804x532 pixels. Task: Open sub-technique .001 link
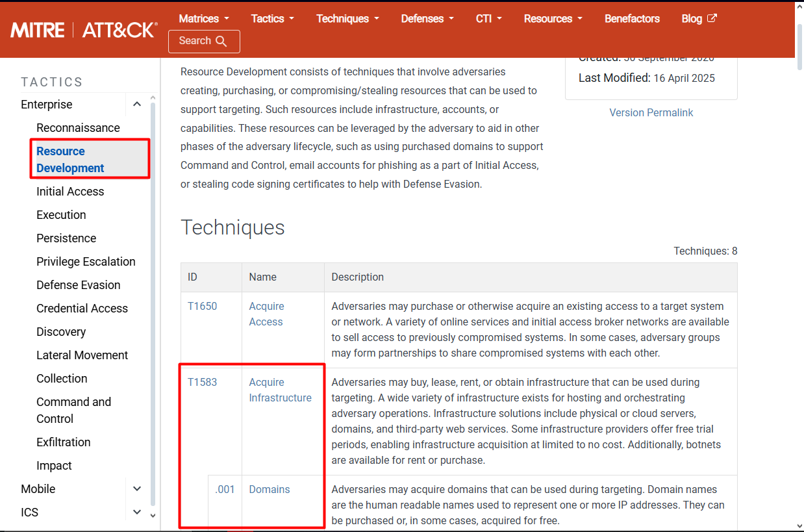225,489
